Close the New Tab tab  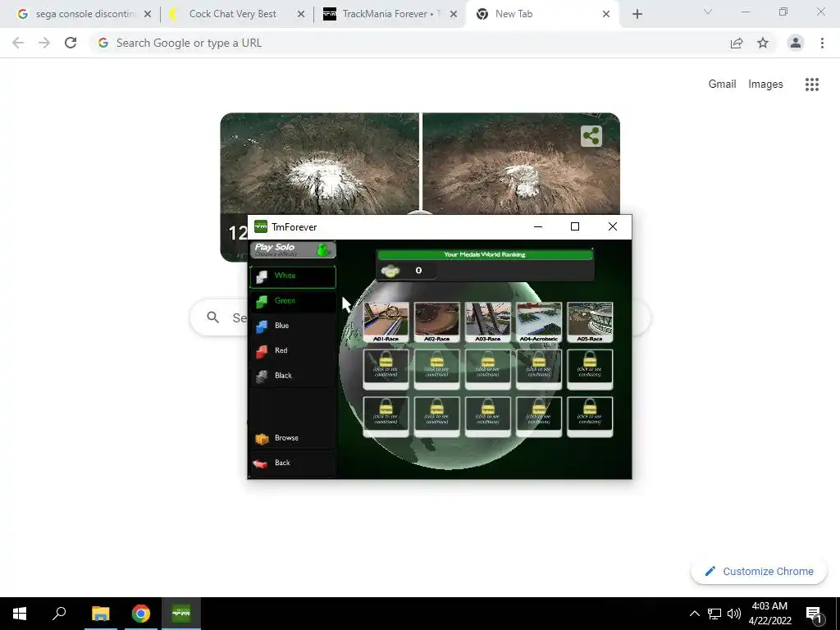(606, 14)
